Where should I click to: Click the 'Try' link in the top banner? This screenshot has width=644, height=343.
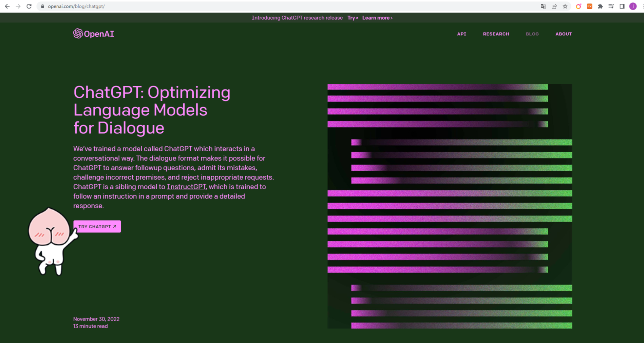353,18
